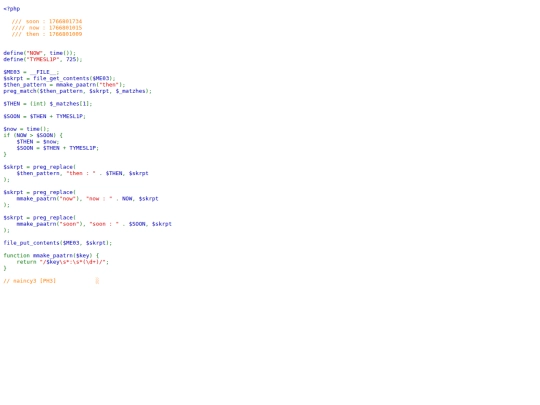540x405 pixels.
Task: Click the opening <?php tag
Action: [x=12, y=9]
